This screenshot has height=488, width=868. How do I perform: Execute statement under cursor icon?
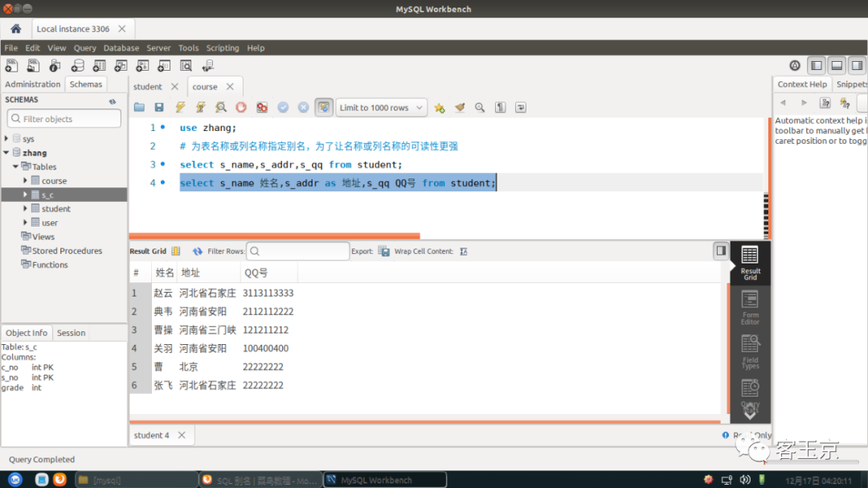(200, 108)
